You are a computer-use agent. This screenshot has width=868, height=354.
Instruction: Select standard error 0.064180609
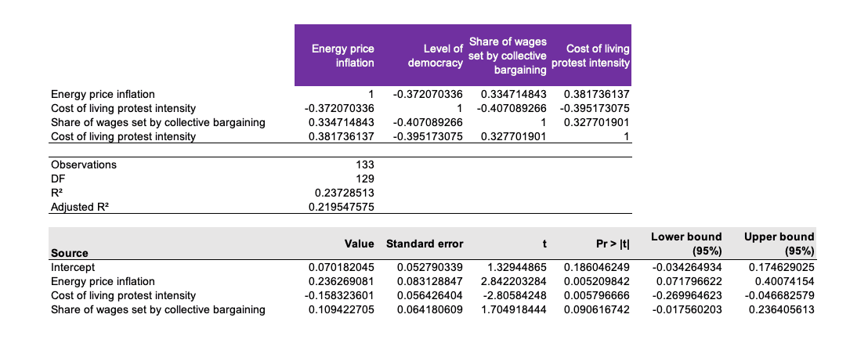(429, 310)
